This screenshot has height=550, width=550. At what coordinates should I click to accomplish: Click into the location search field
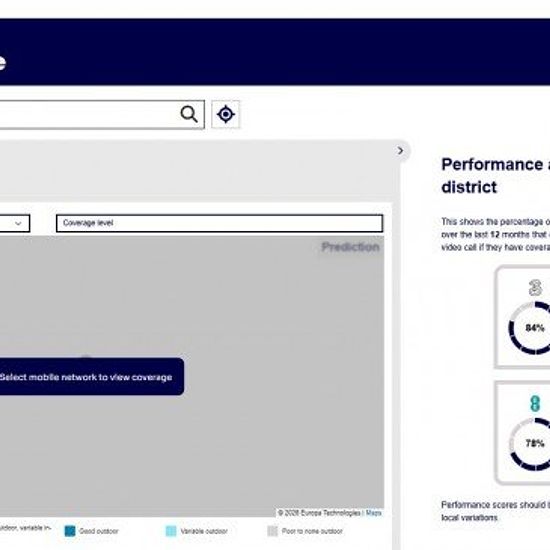[88, 115]
